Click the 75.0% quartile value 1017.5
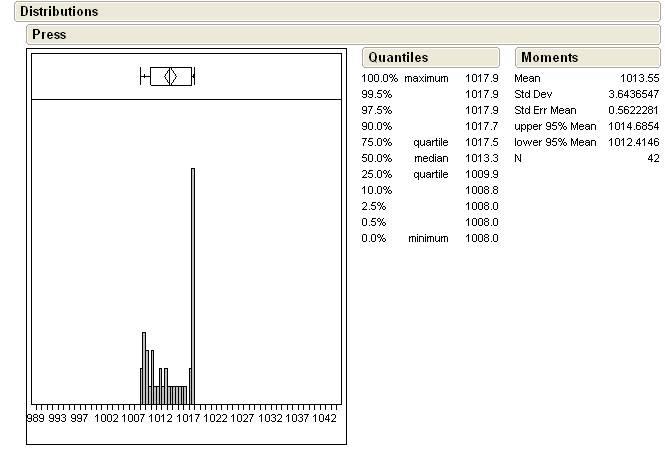The image size is (665, 452). point(481,142)
